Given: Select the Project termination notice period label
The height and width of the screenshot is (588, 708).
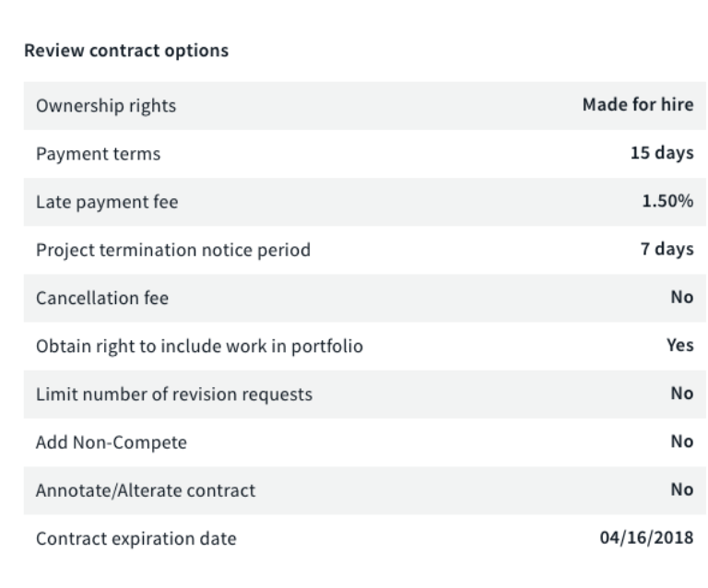Looking at the screenshot, I should click(x=173, y=250).
